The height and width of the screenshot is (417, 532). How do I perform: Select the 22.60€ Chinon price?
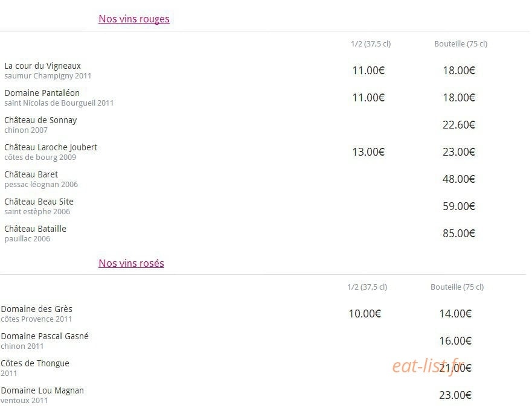(459, 125)
